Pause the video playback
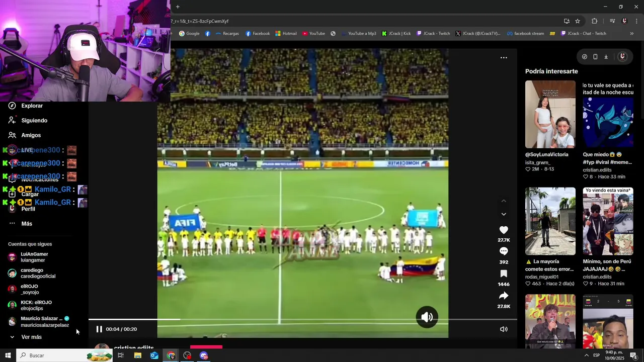The image size is (644, 362). [x=99, y=329]
